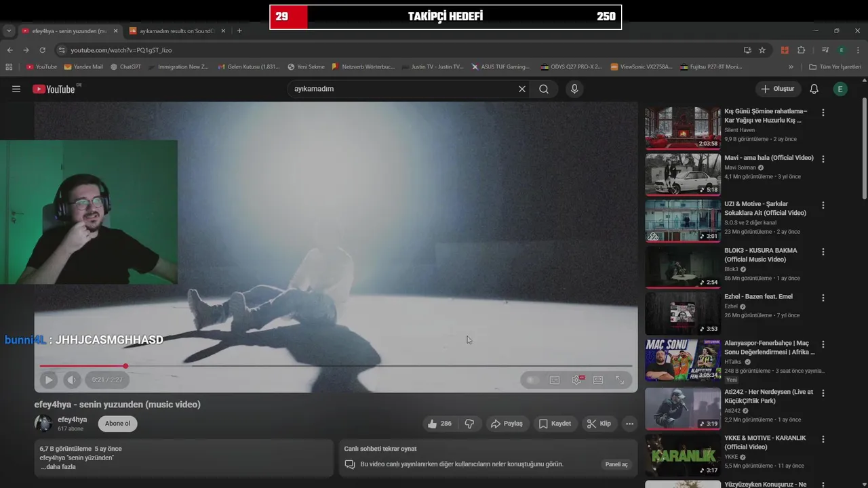Bookmark this page with the star
This screenshot has width=868, height=488.
(x=762, y=50)
